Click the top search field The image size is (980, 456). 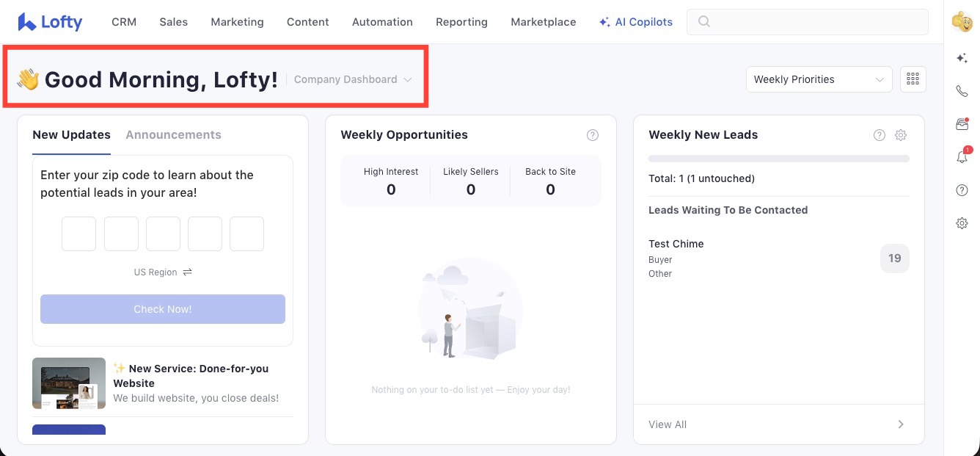[808, 22]
